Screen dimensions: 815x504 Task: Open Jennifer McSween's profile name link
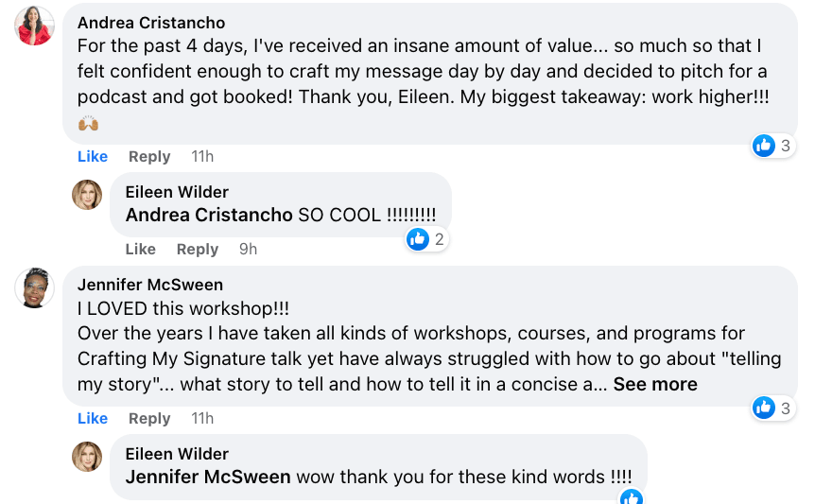click(x=150, y=284)
